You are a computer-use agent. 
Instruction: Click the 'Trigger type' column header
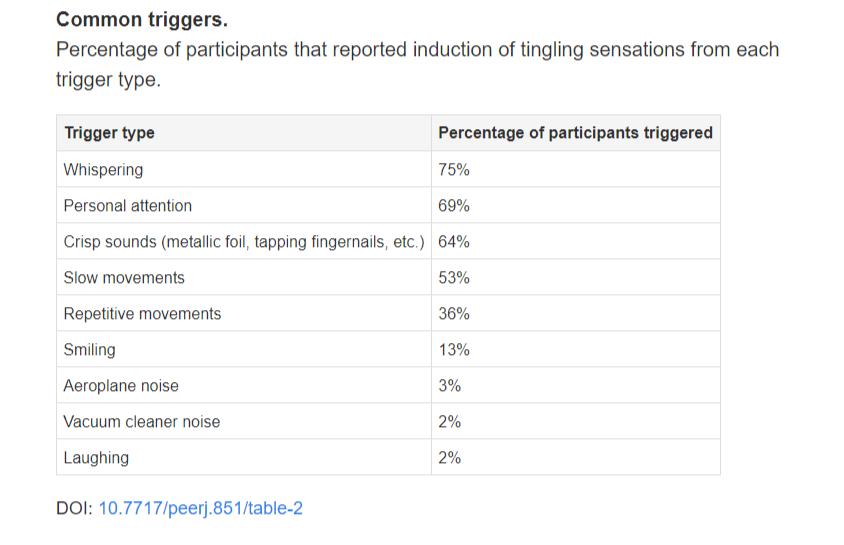[x=109, y=133]
